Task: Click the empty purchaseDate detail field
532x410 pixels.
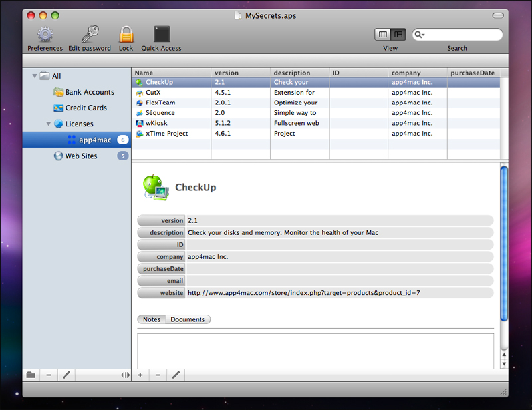Action: click(340, 269)
